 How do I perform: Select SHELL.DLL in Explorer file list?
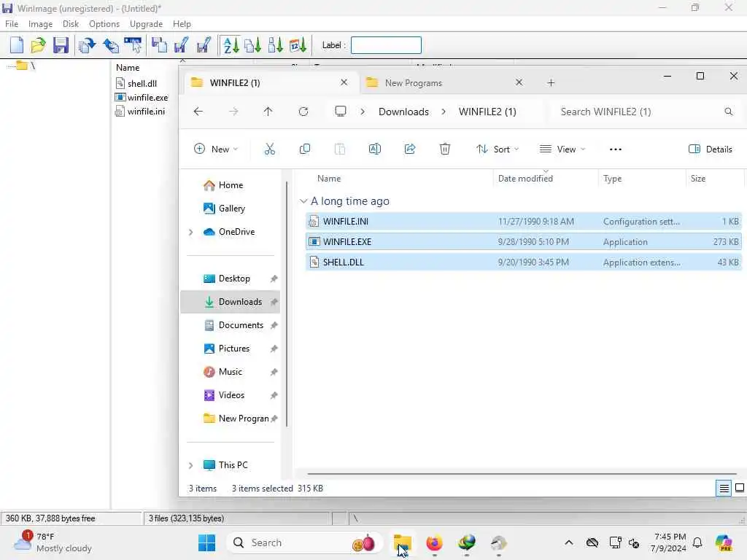point(524,262)
